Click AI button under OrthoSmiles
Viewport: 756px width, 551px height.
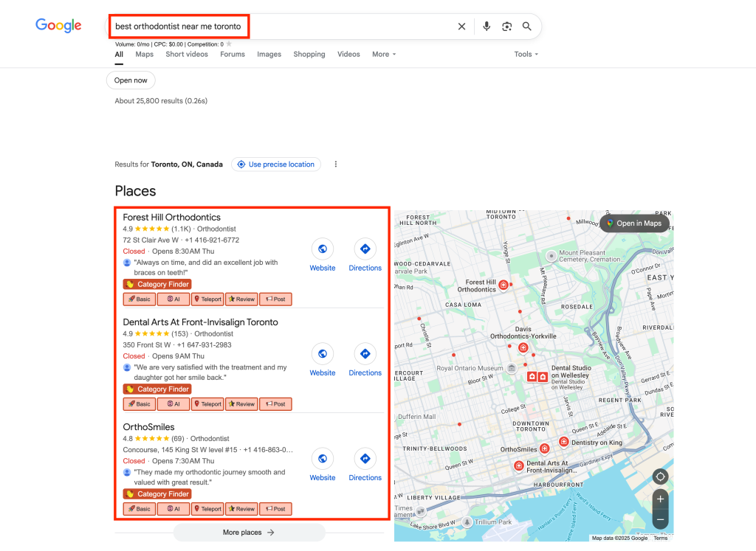click(x=173, y=509)
